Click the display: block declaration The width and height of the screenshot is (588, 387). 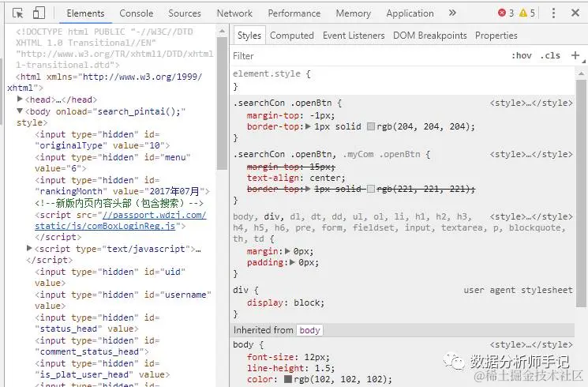coord(286,302)
